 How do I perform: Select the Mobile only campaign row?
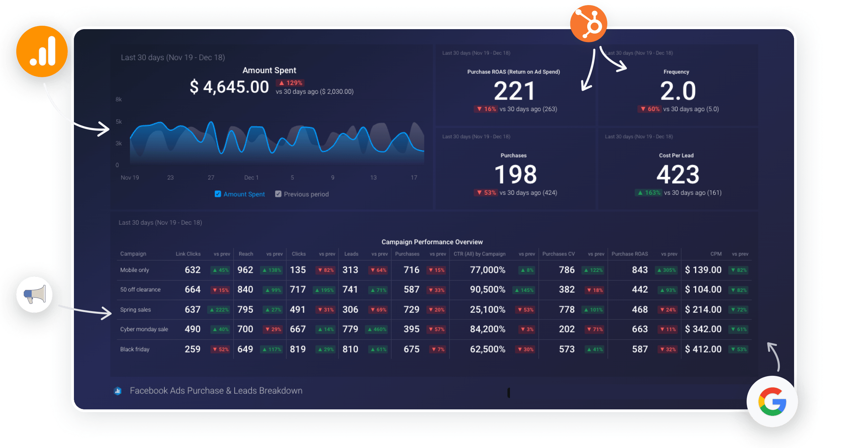[x=434, y=270]
